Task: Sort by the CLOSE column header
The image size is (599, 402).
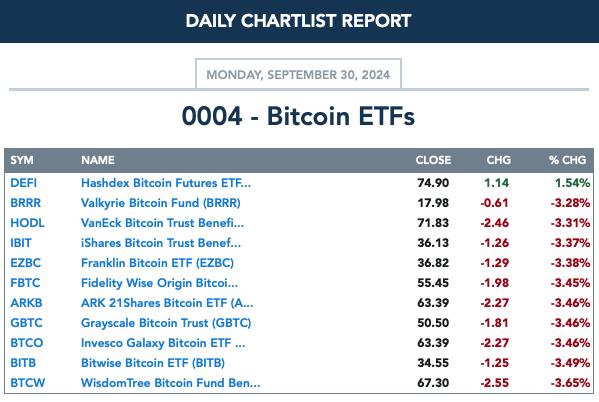Action: pos(434,160)
